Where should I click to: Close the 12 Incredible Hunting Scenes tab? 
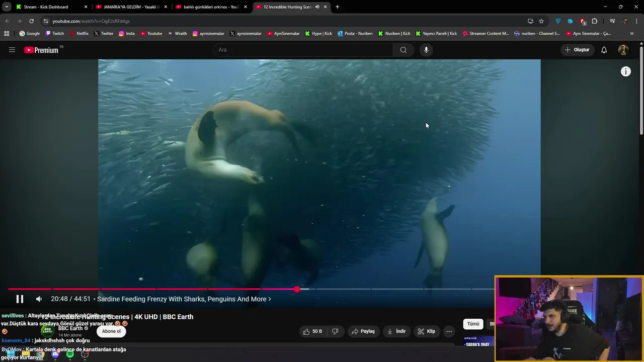(x=326, y=7)
